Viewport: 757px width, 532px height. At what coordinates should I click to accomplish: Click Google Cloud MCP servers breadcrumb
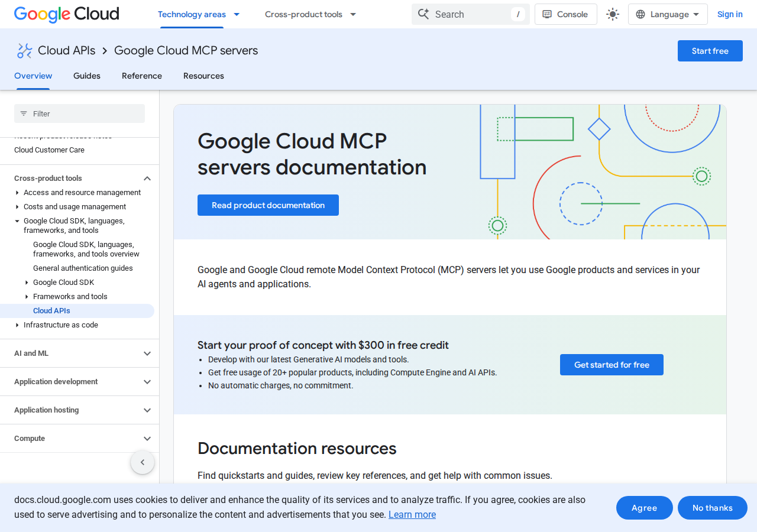pyautogui.click(x=186, y=51)
